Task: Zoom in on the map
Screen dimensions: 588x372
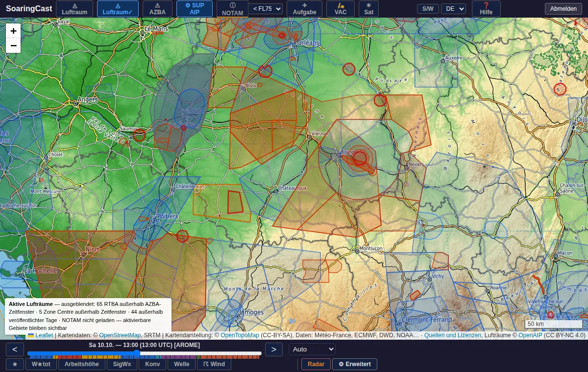Action: 13,31
